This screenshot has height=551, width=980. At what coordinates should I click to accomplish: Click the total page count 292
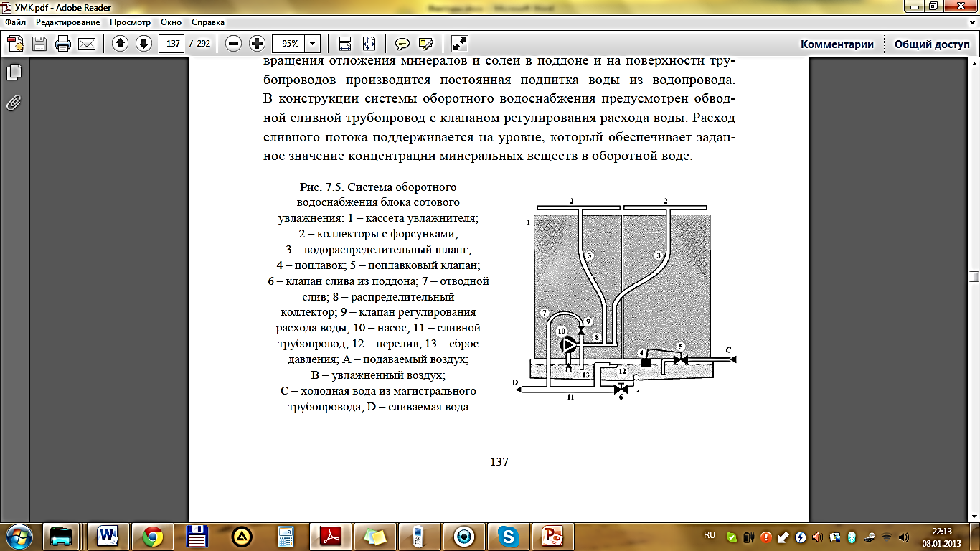click(x=203, y=44)
